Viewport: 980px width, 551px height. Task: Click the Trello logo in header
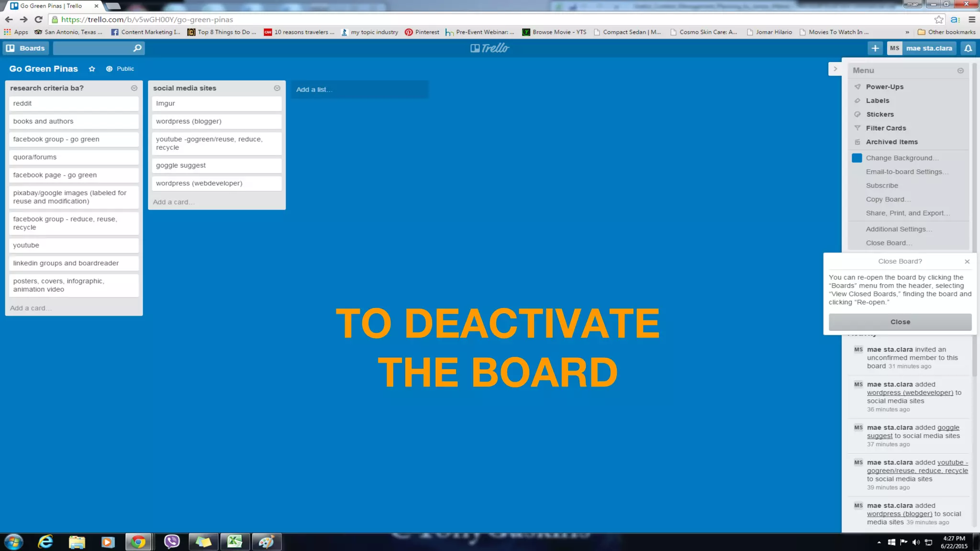(490, 48)
